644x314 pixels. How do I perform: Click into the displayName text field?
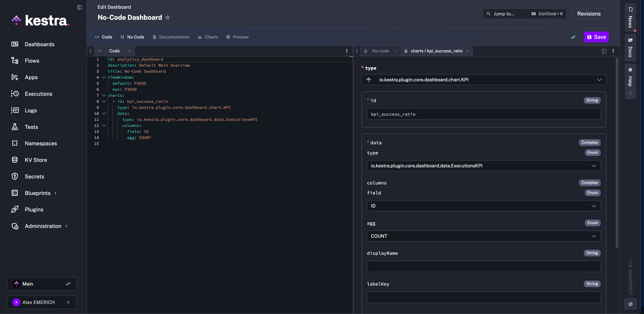coord(484,266)
